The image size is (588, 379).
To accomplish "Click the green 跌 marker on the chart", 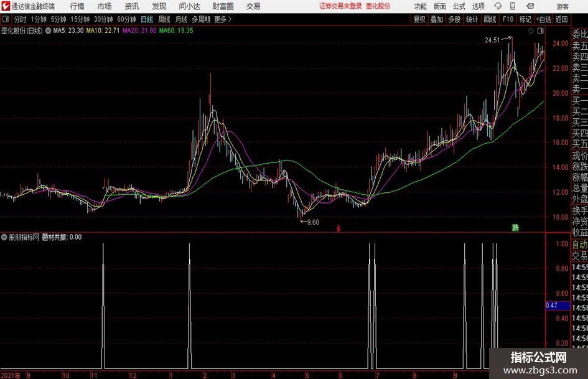I will click(516, 227).
